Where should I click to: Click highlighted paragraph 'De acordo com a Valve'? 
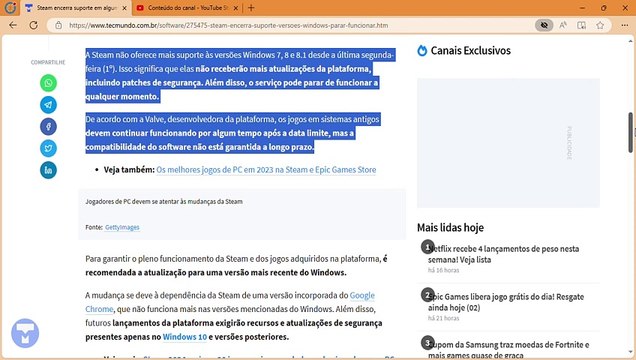tap(233, 133)
